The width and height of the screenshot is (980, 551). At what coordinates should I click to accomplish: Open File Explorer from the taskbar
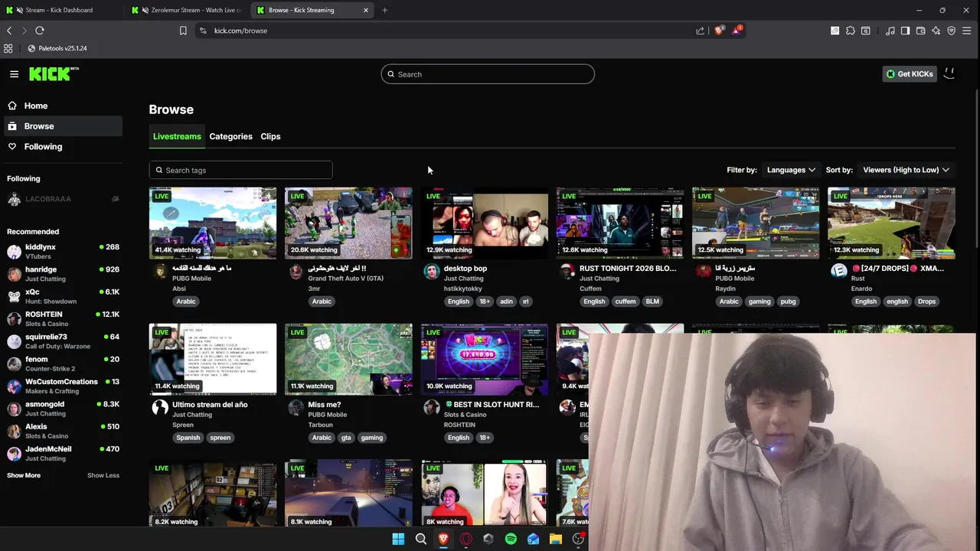coord(556,539)
